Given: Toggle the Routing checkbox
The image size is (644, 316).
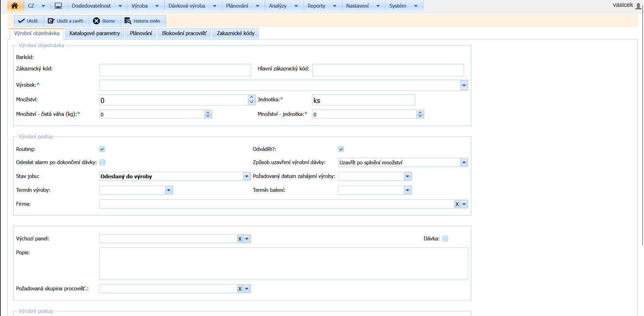Looking at the screenshot, I should click(102, 149).
